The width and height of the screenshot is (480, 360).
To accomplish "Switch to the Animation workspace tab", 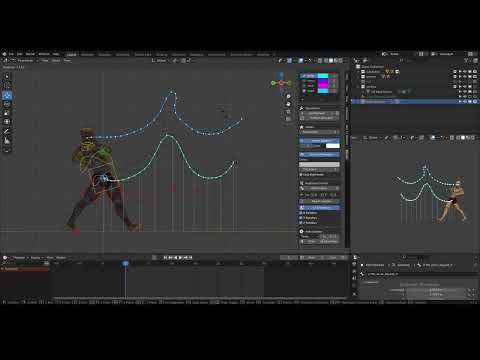I will click(179, 54).
